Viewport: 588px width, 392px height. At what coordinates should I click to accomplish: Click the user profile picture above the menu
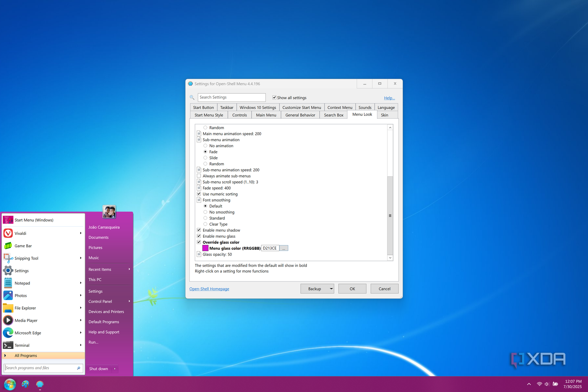(109, 211)
